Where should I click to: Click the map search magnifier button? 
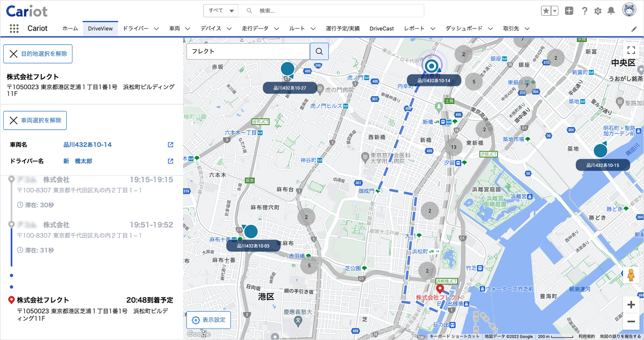319,51
